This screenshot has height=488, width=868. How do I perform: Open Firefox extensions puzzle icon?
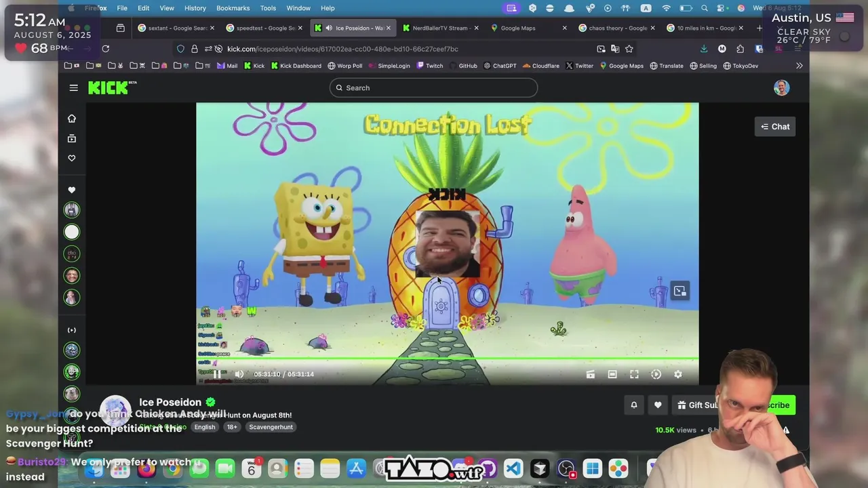[740, 49]
